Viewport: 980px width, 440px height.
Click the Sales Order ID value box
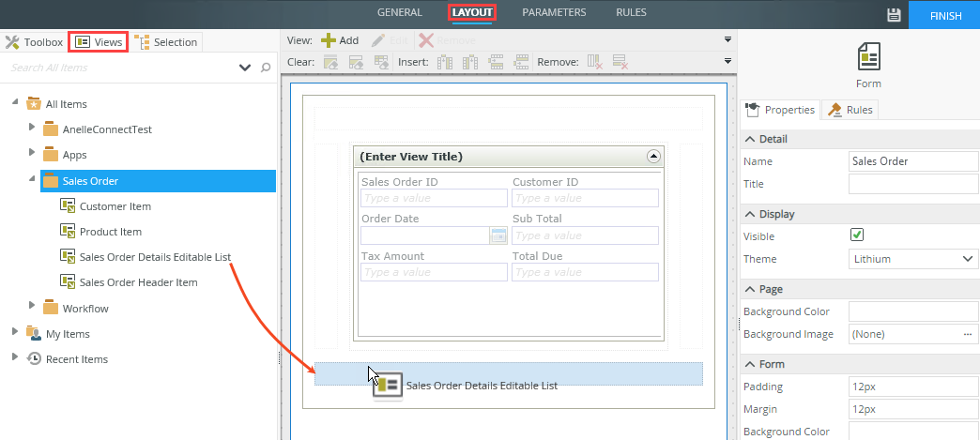(x=434, y=198)
